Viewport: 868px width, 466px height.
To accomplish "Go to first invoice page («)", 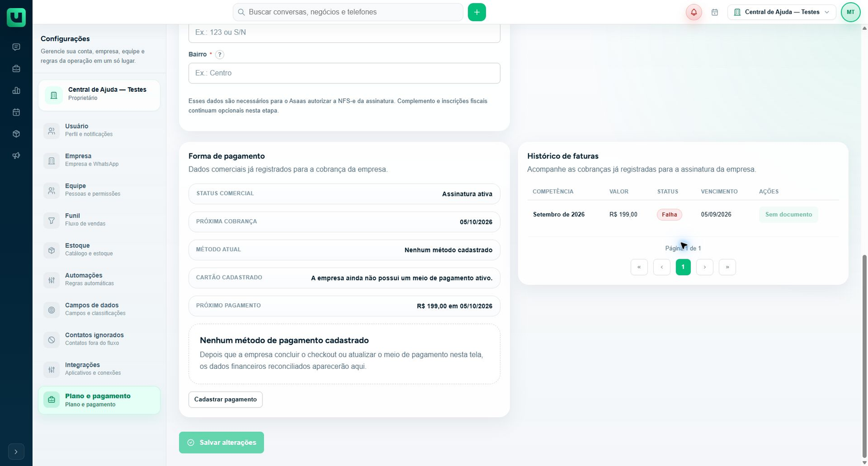I will pos(639,267).
